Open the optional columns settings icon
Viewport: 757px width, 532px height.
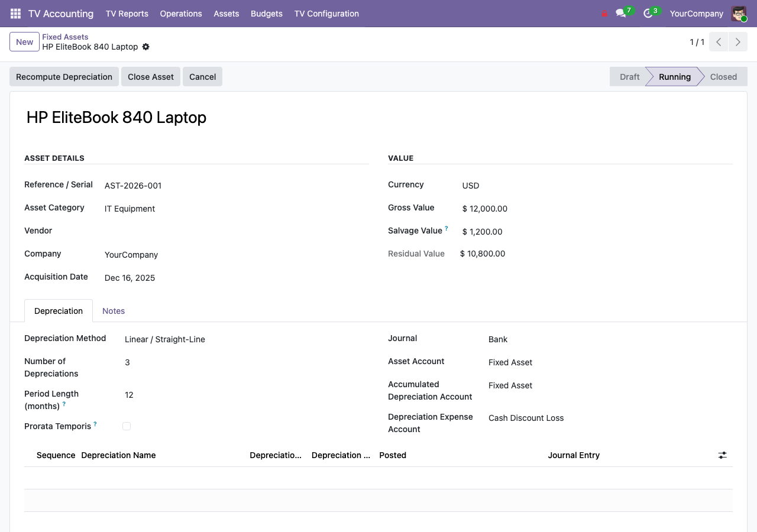click(723, 455)
